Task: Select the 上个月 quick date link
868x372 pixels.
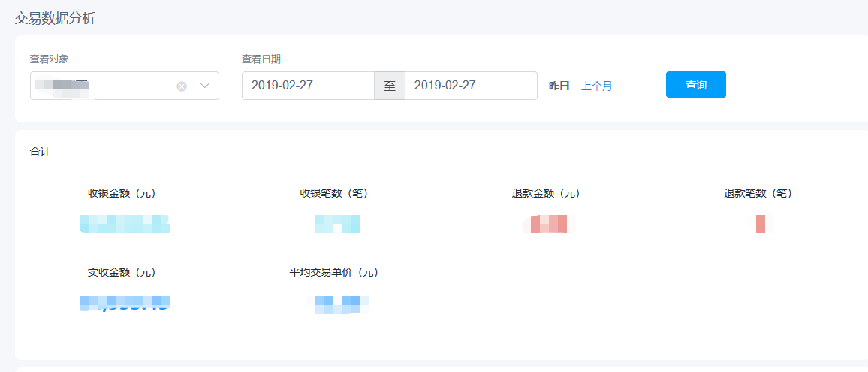Action: [x=597, y=86]
